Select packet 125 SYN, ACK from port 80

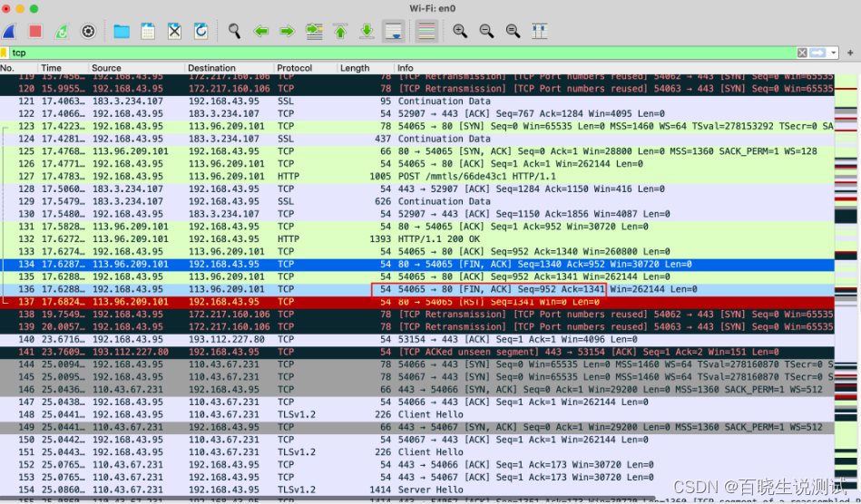(417, 151)
